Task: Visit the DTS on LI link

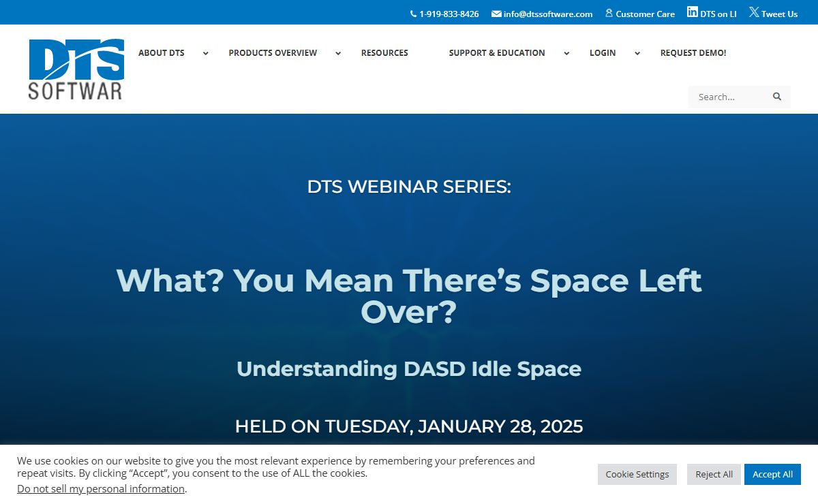Action: (718, 14)
